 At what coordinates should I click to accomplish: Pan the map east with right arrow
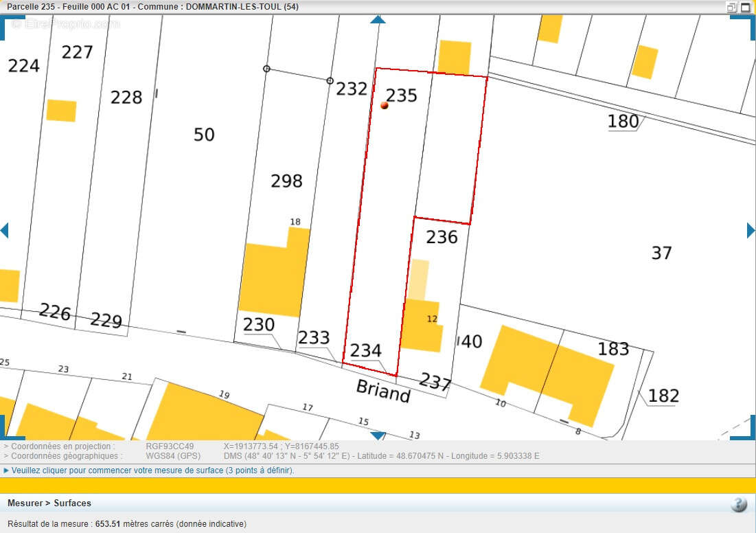[751, 230]
